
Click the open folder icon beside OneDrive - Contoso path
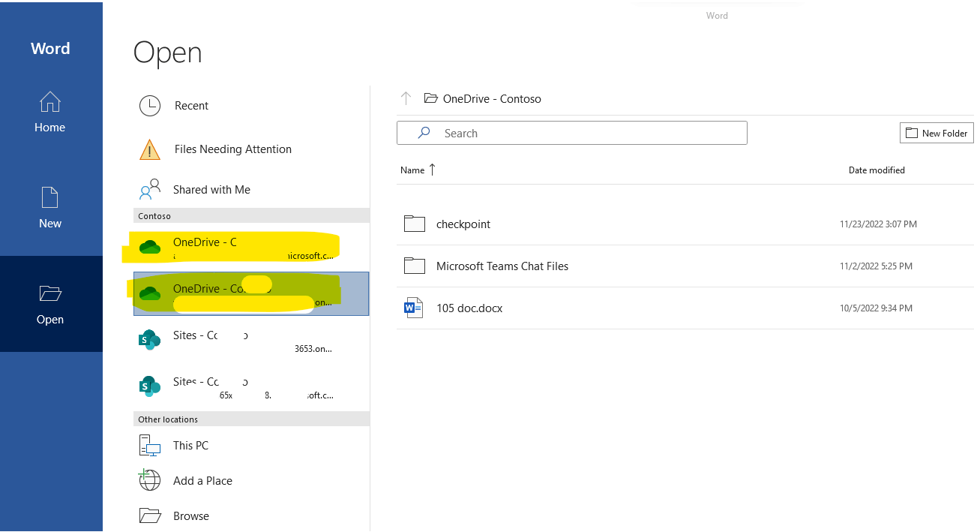point(430,98)
